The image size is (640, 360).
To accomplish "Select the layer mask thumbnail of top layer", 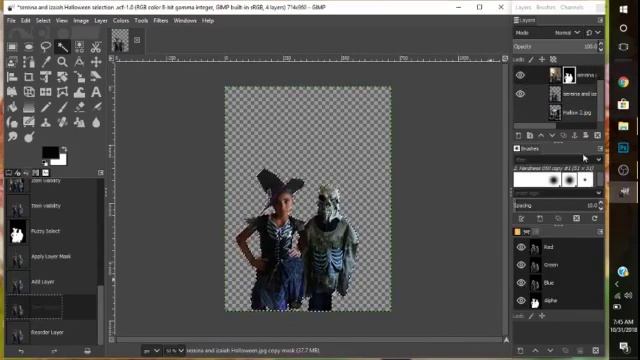I will pos(569,75).
